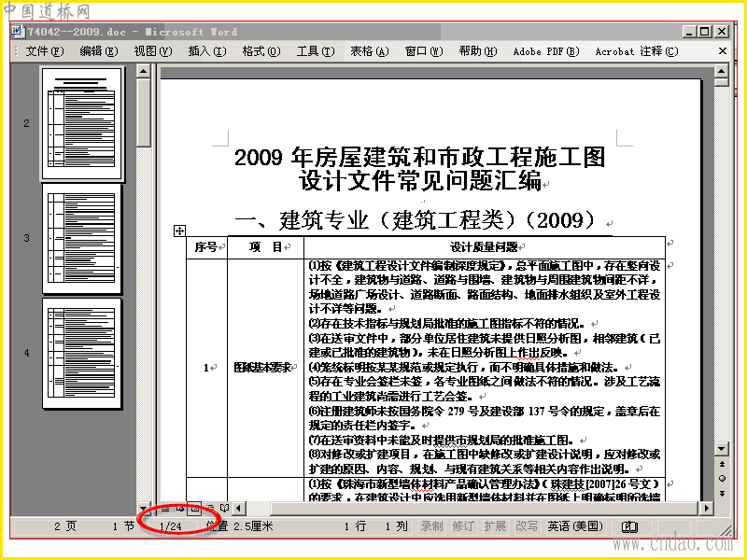Click 英语(美国) language indicator
The image size is (747, 560).
[x=575, y=526]
